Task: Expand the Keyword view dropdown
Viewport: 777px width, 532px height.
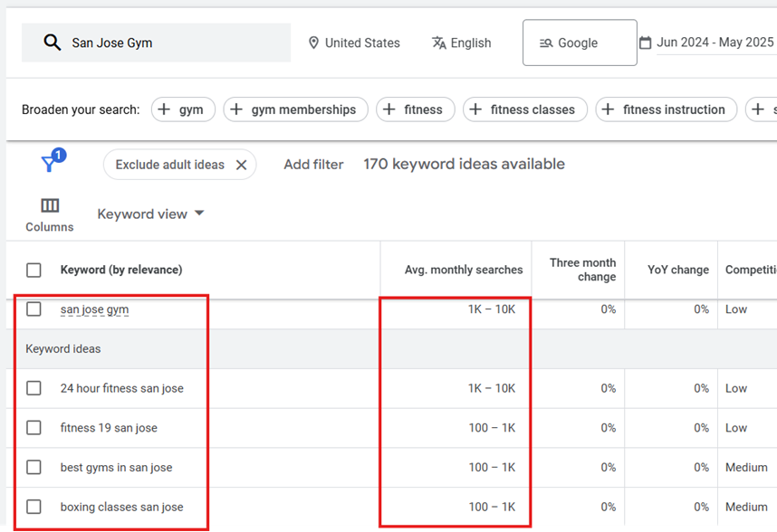Action: tap(150, 214)
